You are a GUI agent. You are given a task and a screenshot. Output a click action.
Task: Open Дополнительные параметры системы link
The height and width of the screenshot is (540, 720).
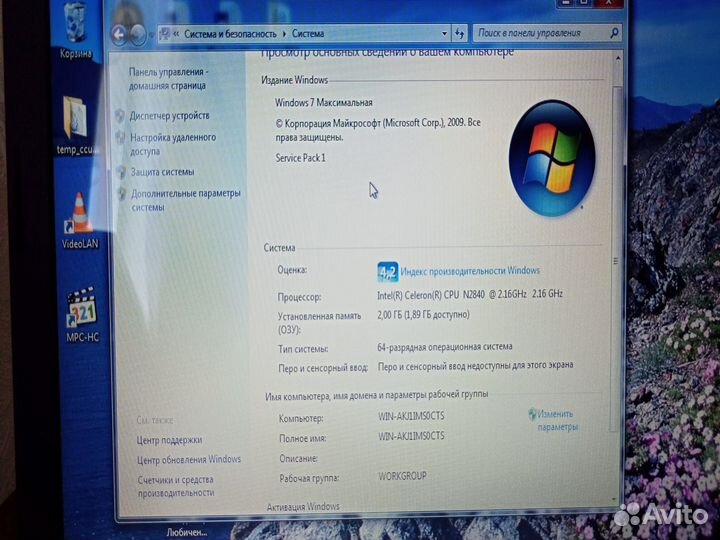[186, 200]
